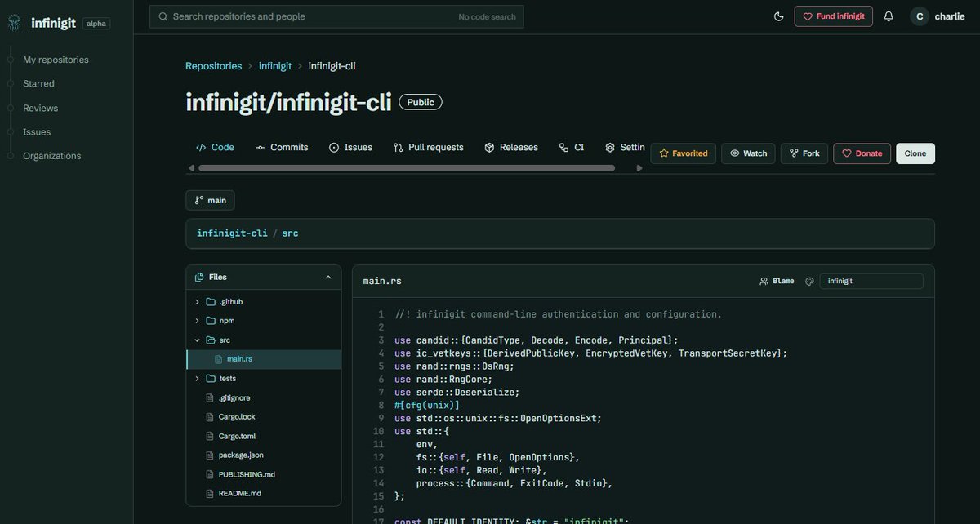980x524 pixels.
Task: Click the Fund infinigit button
Action: (833, 16)
